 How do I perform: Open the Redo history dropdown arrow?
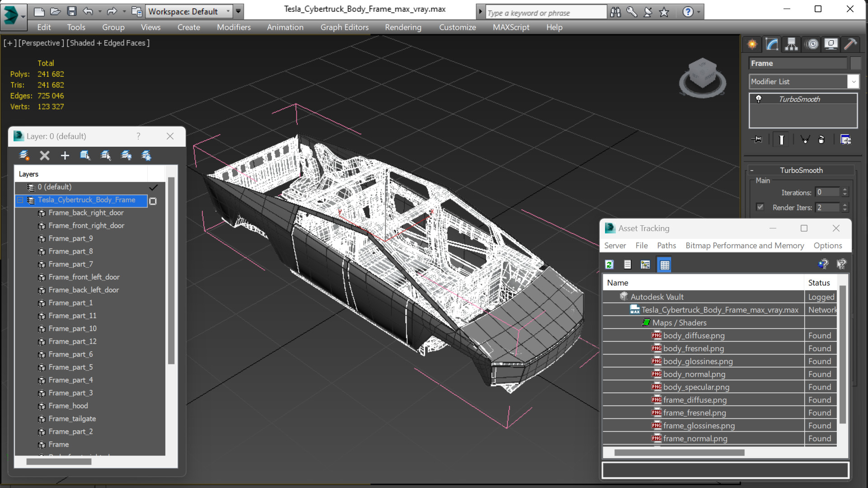click(x=124, y=11)
